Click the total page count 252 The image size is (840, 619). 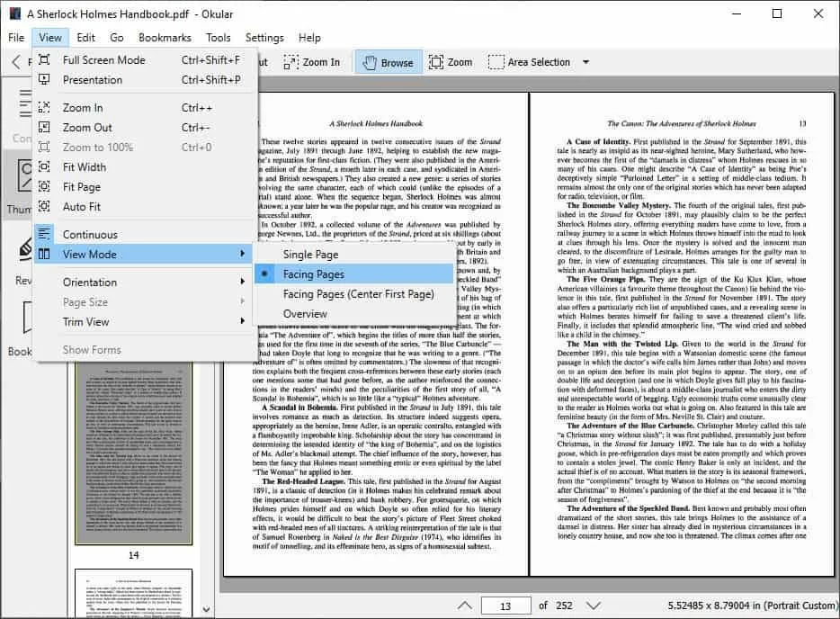564,606
